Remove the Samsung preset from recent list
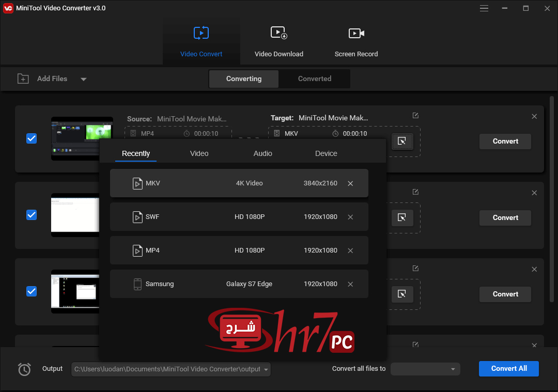The image size is (558, 392). tap(350, 284)
